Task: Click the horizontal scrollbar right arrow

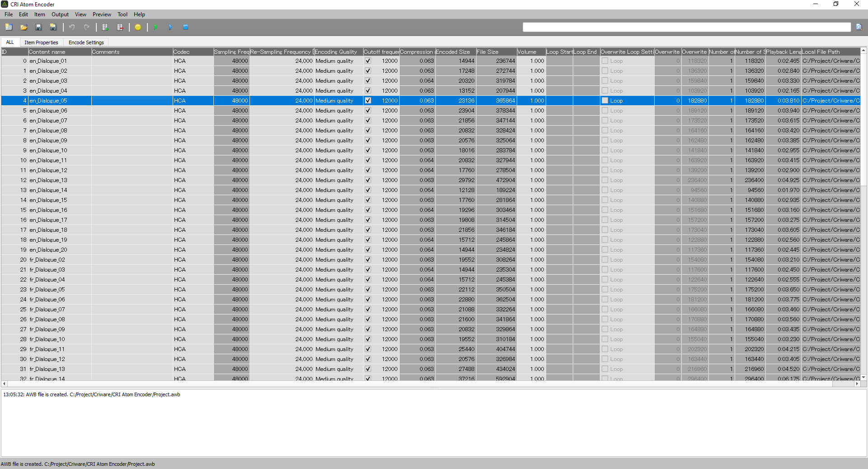Action: point(857,384)
